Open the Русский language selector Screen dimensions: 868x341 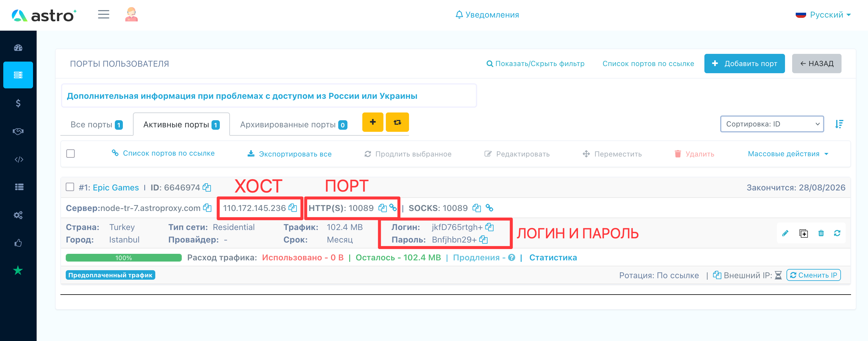tap(823, 15)
